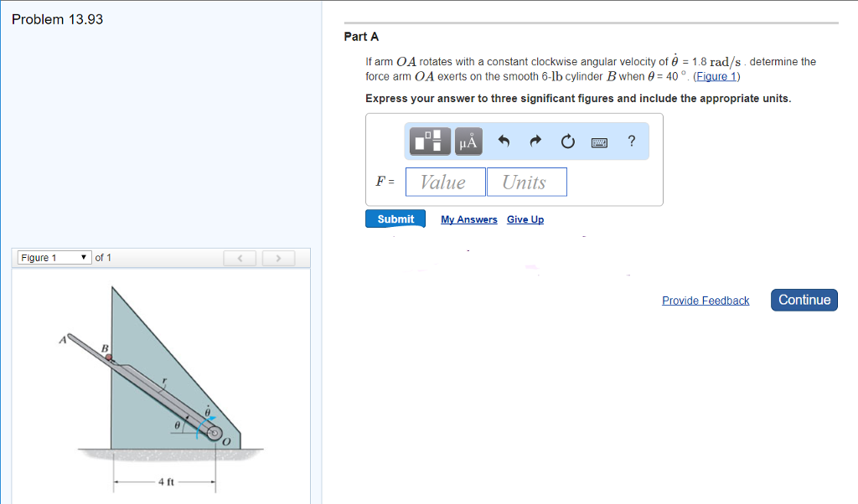Image resolution: width=858 pixels, height=504 pixels.
Task: Select the incline diagram thumbnail
Action: [161, 385]
